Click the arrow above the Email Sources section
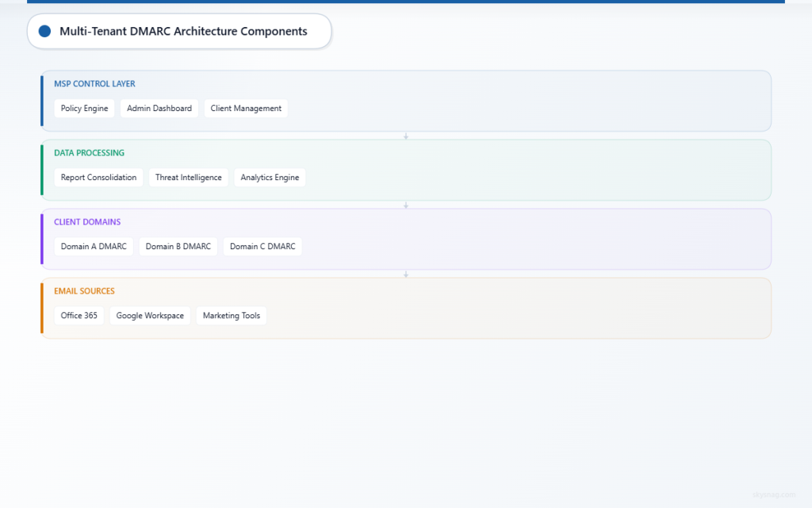The height and width of the screenshot is (508, 812). click(x=406, y=273)
